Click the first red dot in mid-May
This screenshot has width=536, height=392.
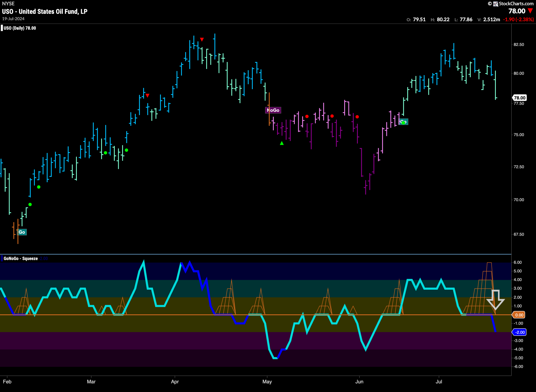[x=307, y=117]
